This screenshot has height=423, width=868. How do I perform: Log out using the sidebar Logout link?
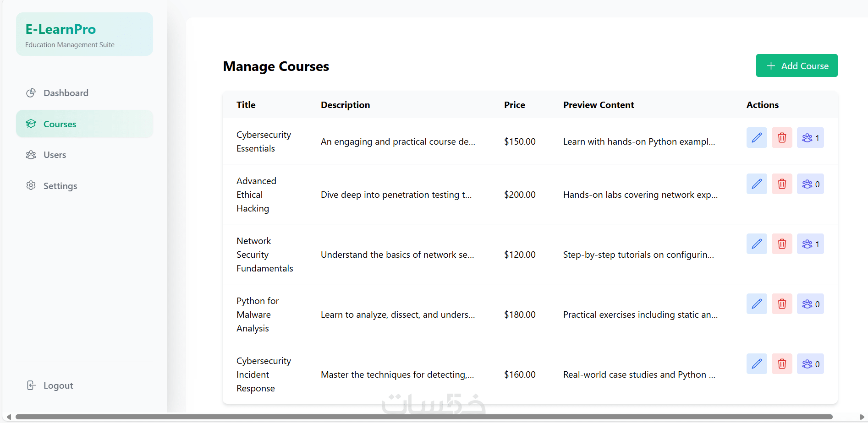click(58, 385)
